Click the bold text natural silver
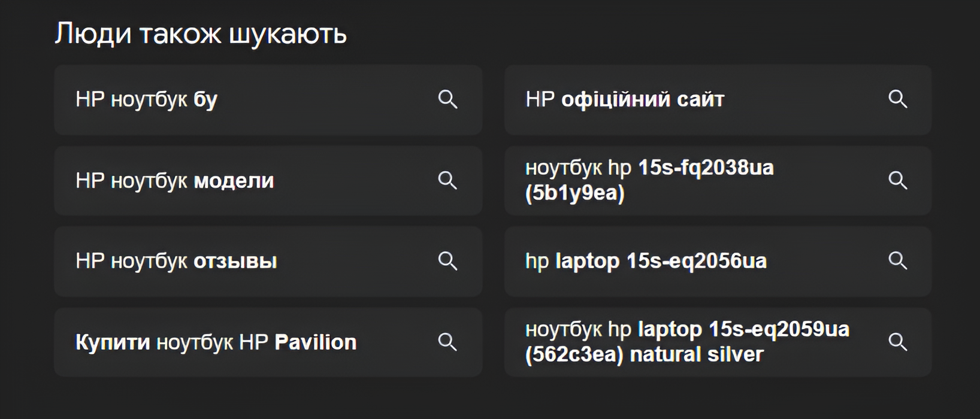The width and height of the screenshot is (980, 419). (697, 354)
